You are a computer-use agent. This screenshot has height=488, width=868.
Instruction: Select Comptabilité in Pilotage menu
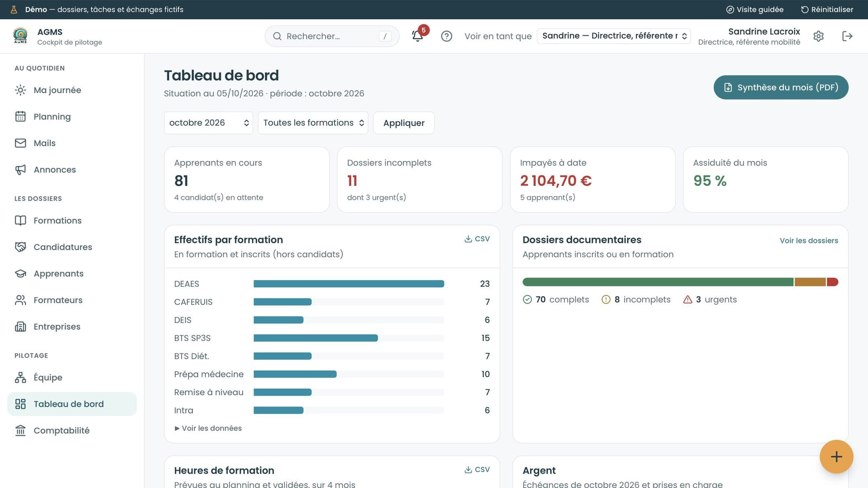72,431
